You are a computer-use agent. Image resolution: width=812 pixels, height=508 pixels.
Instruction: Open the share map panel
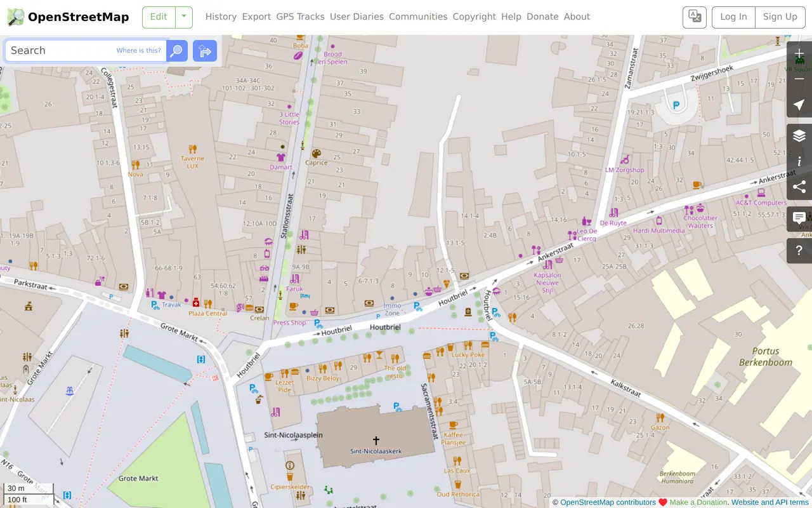click(x=799, y=187)
